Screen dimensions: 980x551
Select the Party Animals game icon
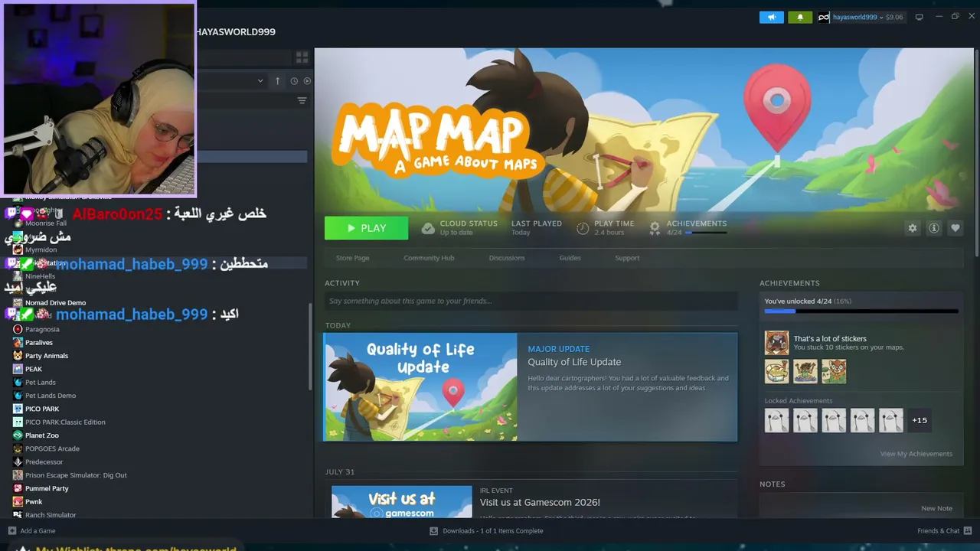tap(18, 356)
